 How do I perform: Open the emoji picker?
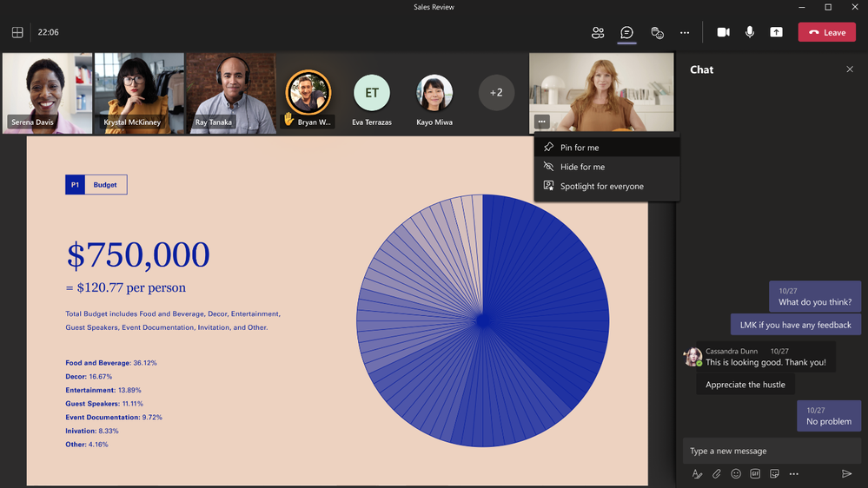pyautogui.click(x=736, y=473)
